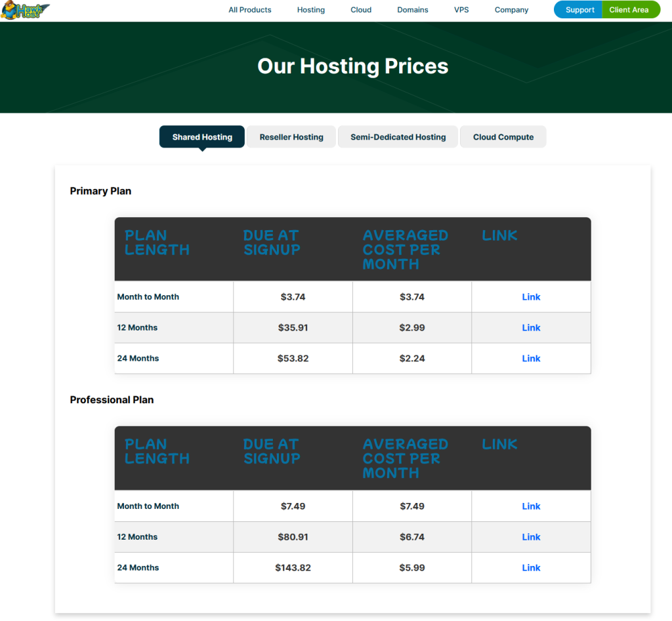This screenshot has width=672, height=621.
Task: Switch to the Semi-Dedicated Hosting tab
Action: 398,136
